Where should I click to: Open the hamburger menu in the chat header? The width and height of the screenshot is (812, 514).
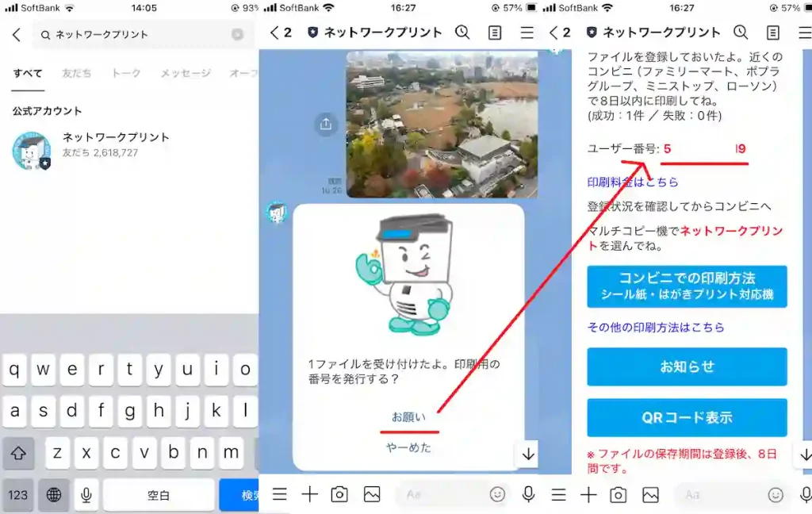(526, 33)
